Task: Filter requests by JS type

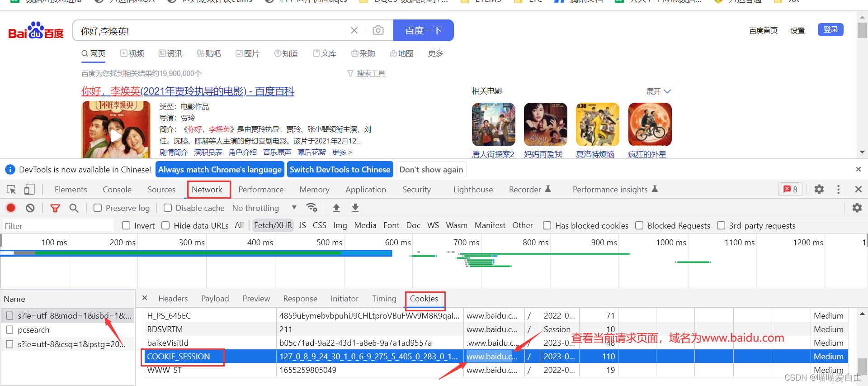Action: click(x=302, y=225)
